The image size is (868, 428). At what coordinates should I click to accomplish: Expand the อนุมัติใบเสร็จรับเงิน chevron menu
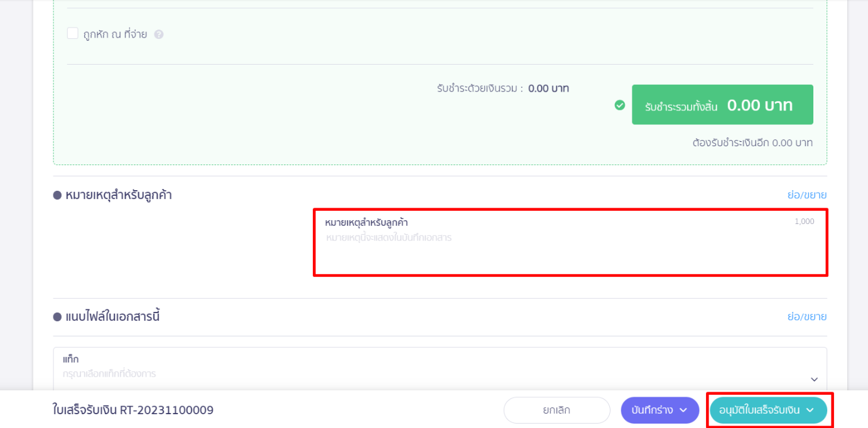click(x=810, y=410)
